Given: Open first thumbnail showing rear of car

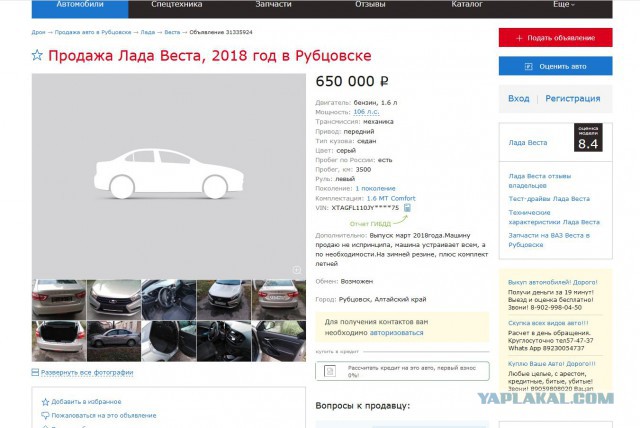Looking at the screenshot, I should click(x=59, y=299).
